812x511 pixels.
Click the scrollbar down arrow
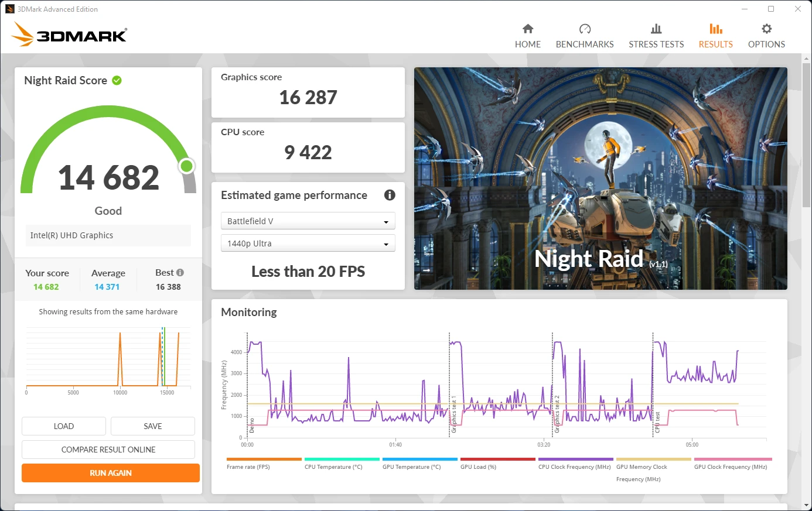click(807, 505)
